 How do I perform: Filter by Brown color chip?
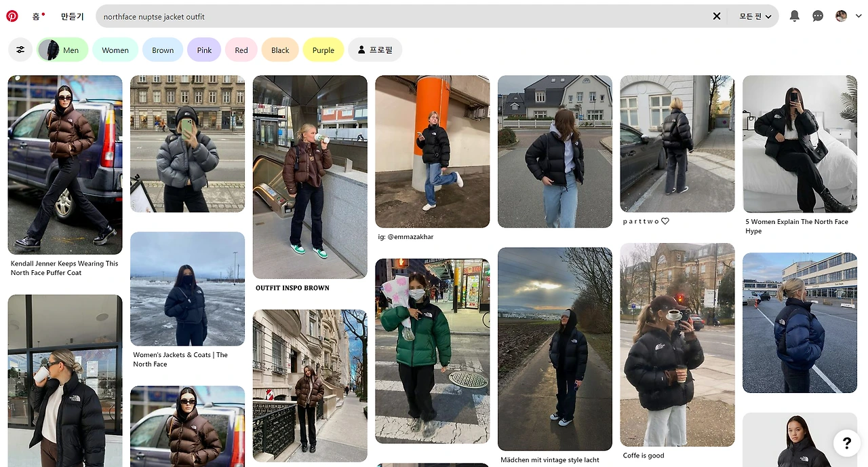tap(163, 50)
